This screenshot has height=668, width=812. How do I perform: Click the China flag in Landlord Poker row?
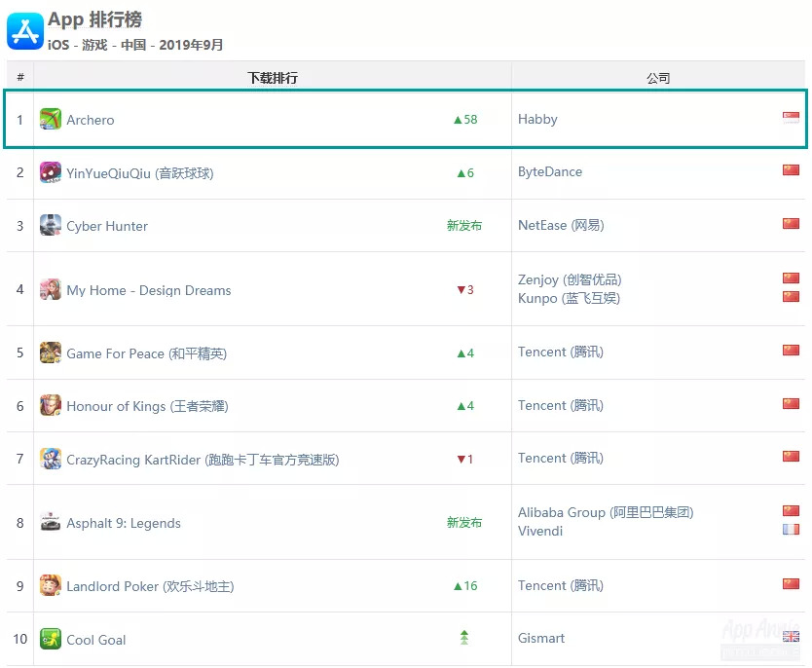(x=791, y=583)
